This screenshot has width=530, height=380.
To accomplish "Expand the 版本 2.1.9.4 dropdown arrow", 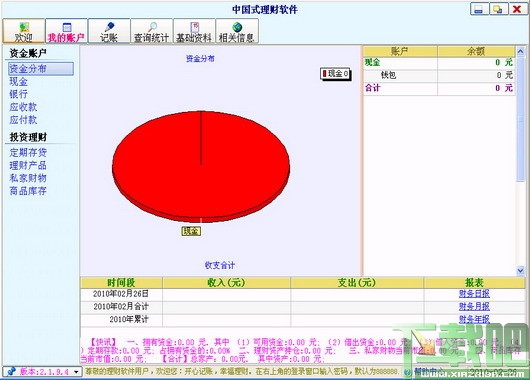I will tap(77, 372).
